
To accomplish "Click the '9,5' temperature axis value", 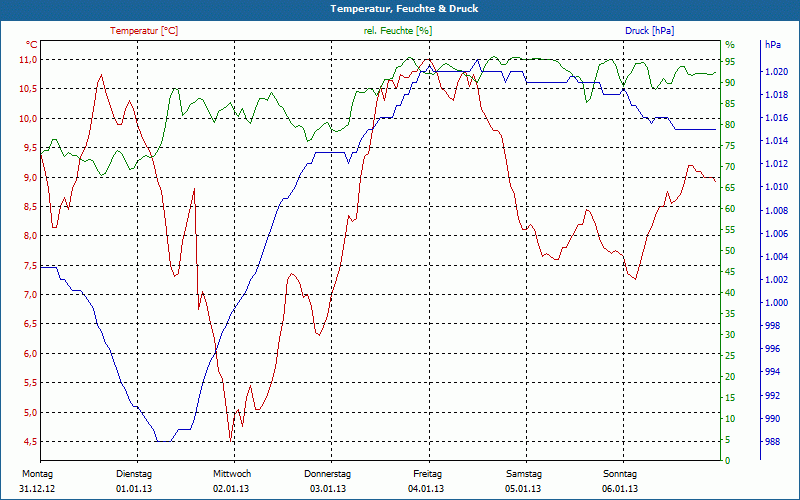I will tap(30, 148).
